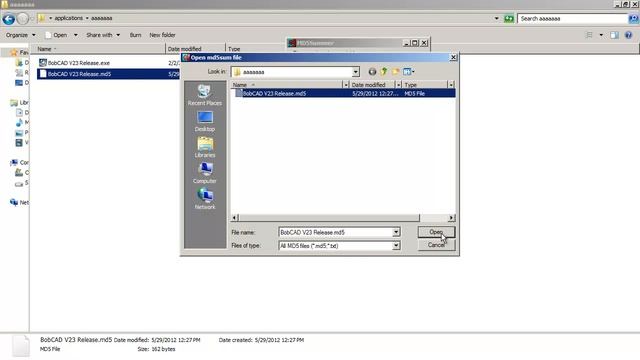Expand Open button dropdown arrow in Explorer
640x360 pixels.
click(76, 35)
